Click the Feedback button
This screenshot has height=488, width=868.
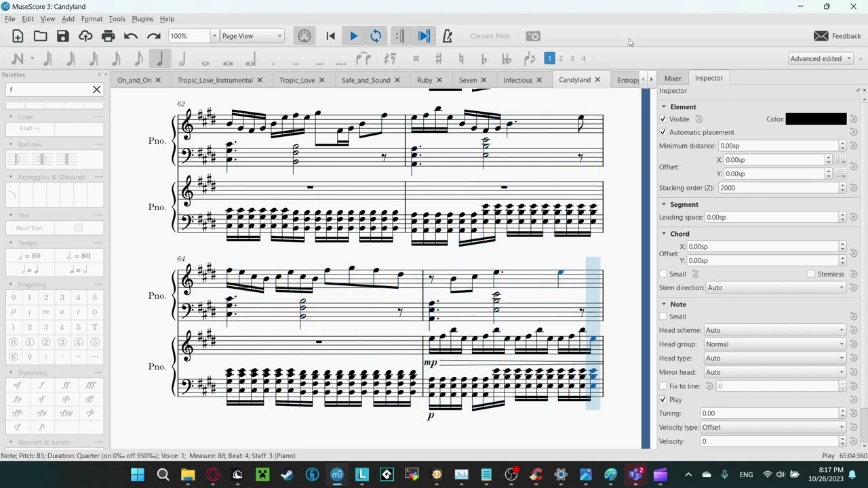[x=837, y=36]
